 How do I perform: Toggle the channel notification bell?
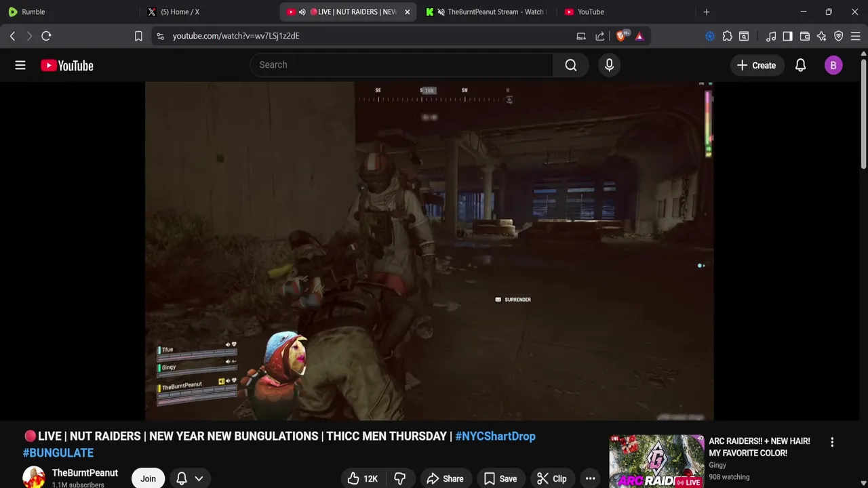tap(182, 479)
